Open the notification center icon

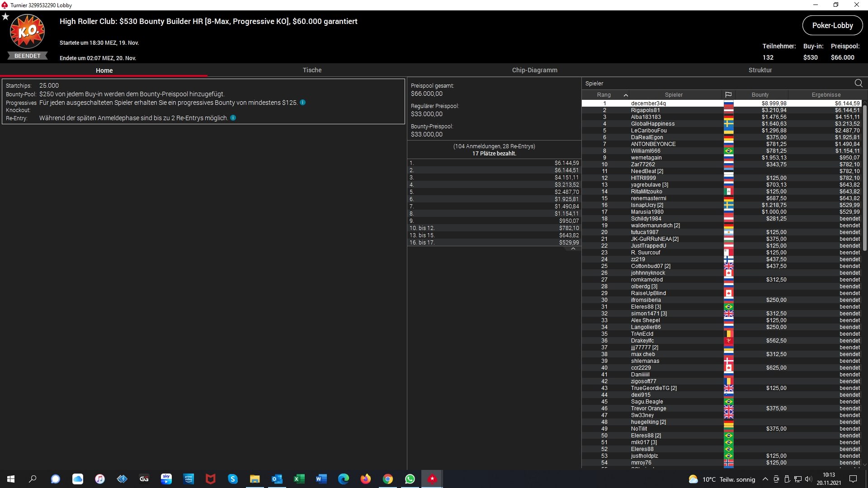tap(853, 479)
